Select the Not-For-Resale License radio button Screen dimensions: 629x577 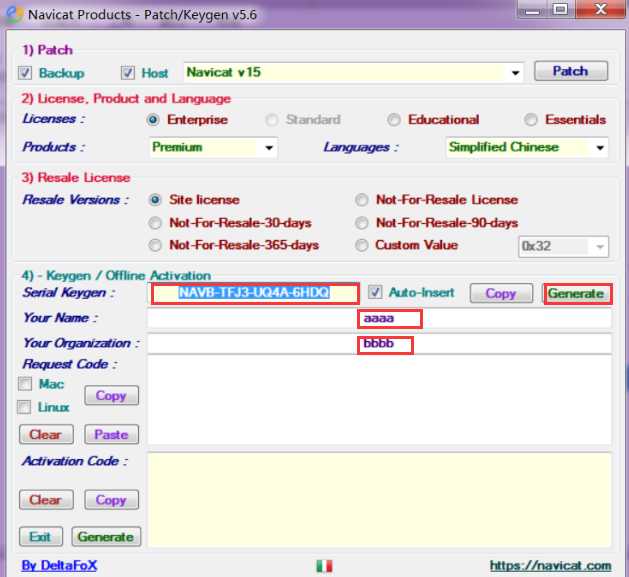pos(361,200)
